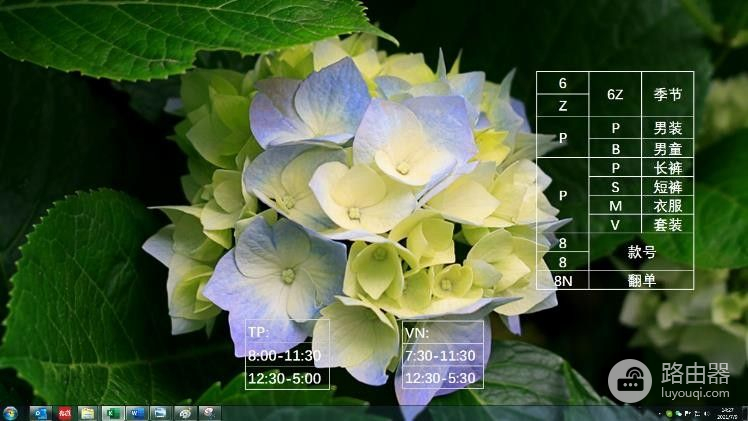
Task: Click the 'B' cell next to 男童
Action: pos(615,149)
